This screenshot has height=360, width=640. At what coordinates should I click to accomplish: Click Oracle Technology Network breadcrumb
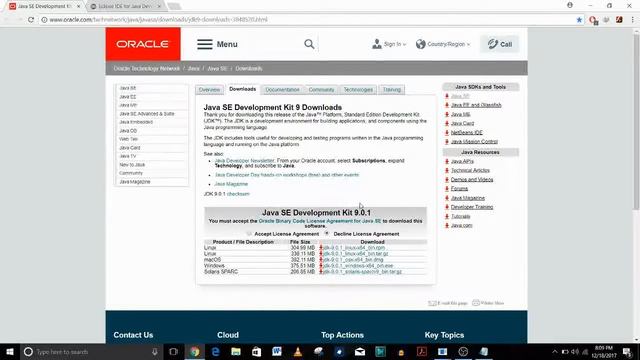click(147, 69)
